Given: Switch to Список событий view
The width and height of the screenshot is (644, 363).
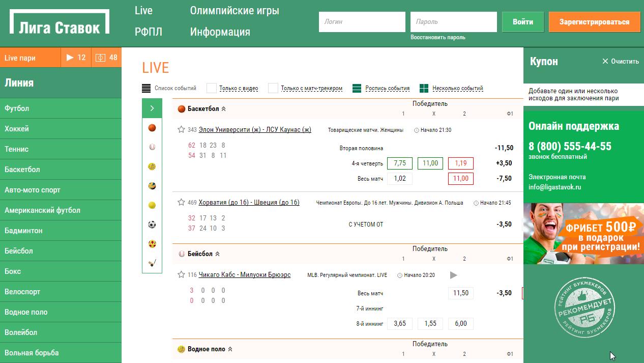Looking at the screenshot, I should click(x=169, y=88).
